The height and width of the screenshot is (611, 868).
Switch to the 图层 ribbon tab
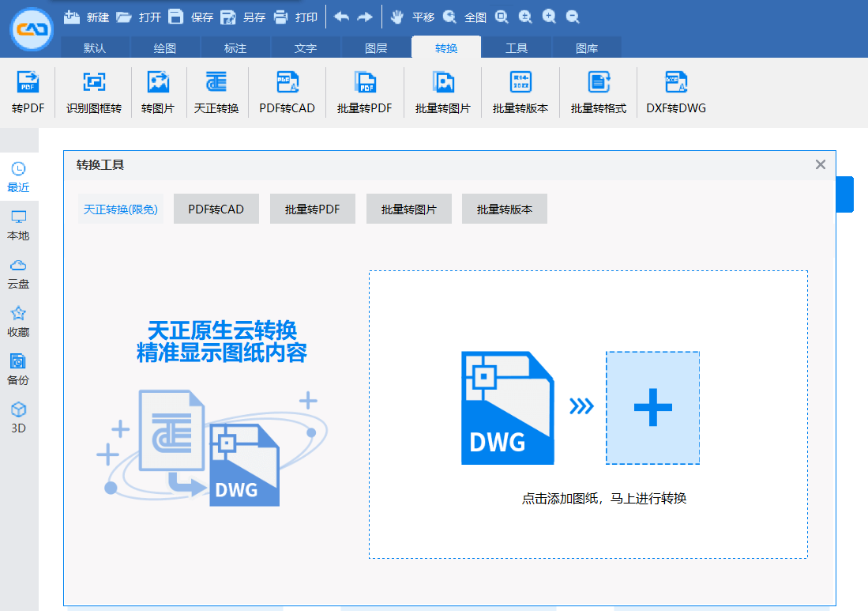pyautogui.click(x=376, y=47)
